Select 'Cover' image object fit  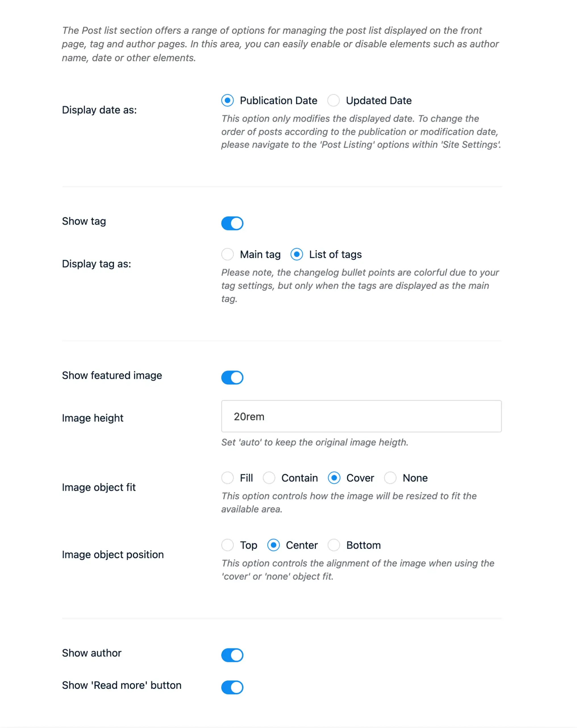(334, 478)
